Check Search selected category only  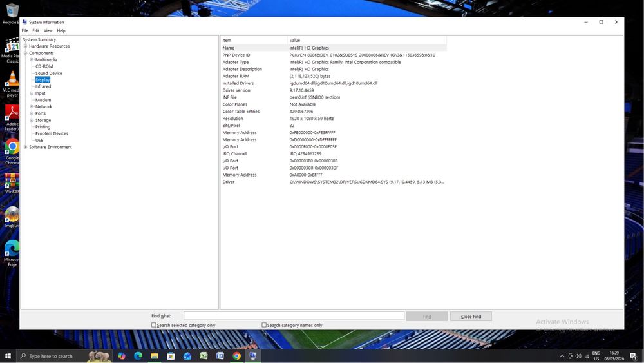coord(154,325)
